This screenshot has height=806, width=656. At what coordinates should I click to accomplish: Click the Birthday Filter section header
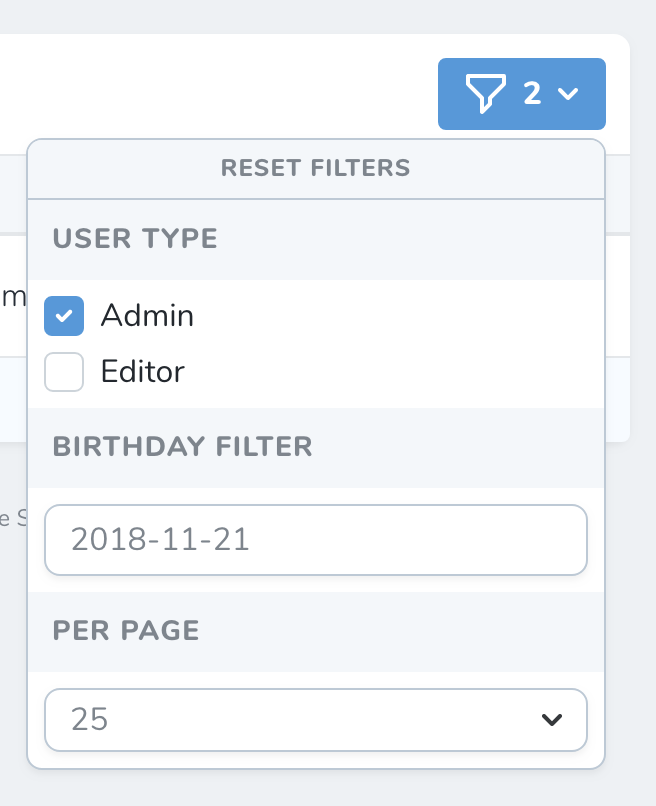[181, 446]
